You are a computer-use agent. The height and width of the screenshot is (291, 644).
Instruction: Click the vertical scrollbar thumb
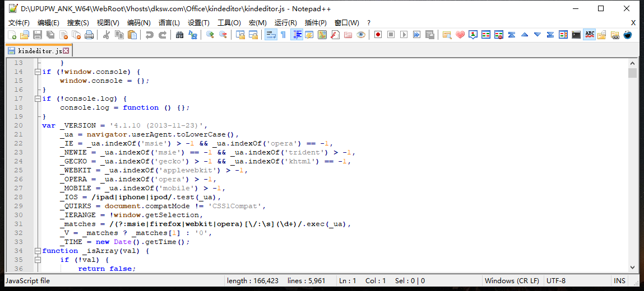(632, 73)
